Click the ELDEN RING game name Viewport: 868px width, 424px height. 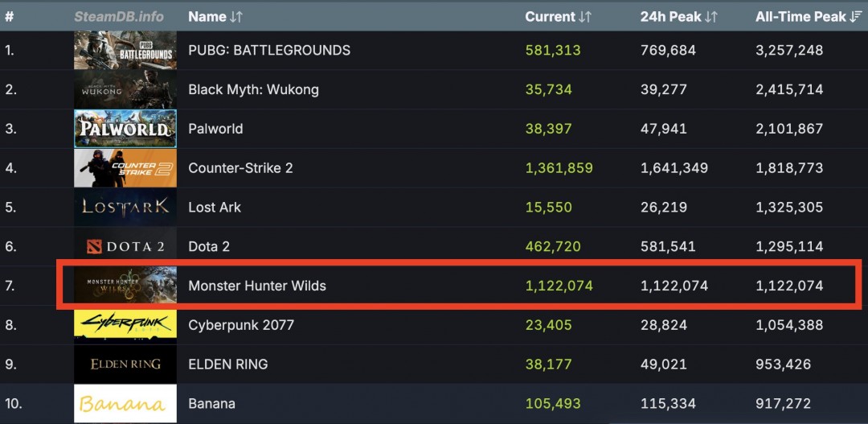(227, 364)
